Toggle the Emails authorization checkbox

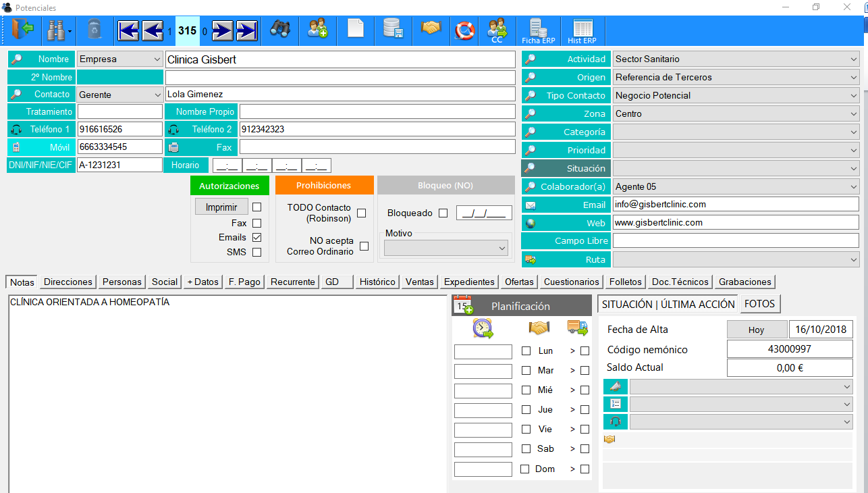point(256,237)
